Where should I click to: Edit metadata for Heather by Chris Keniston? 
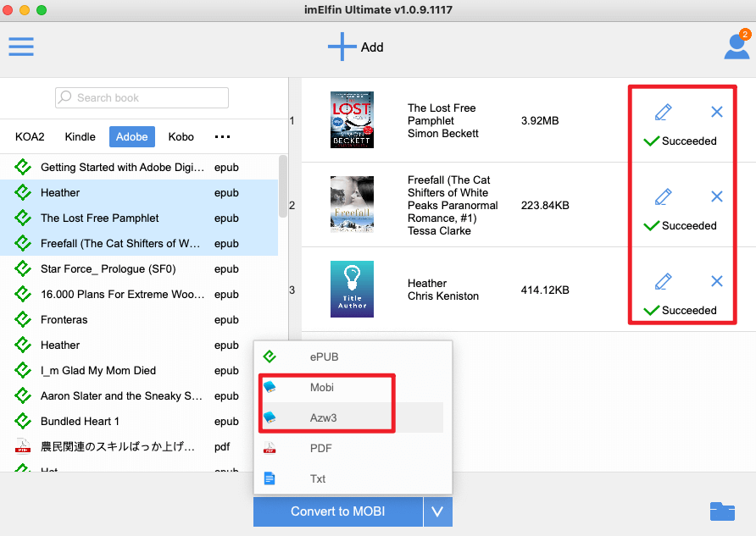(x=664, y=281)
